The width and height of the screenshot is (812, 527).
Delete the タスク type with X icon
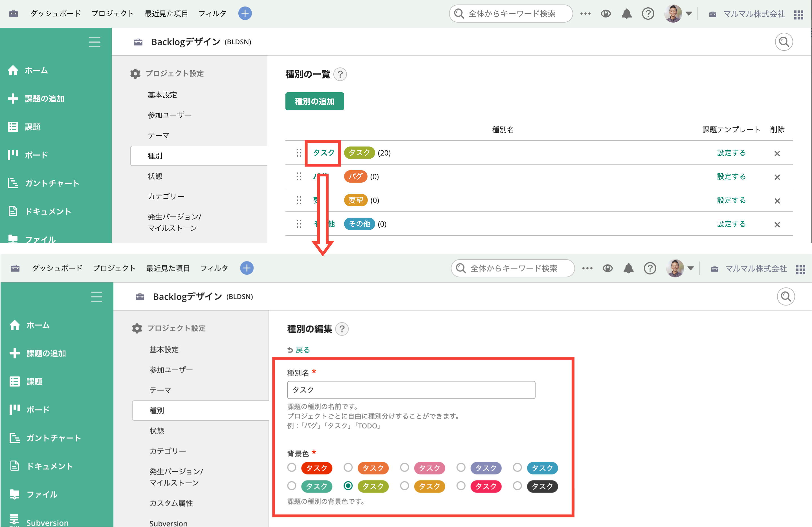tap(777, 153)
